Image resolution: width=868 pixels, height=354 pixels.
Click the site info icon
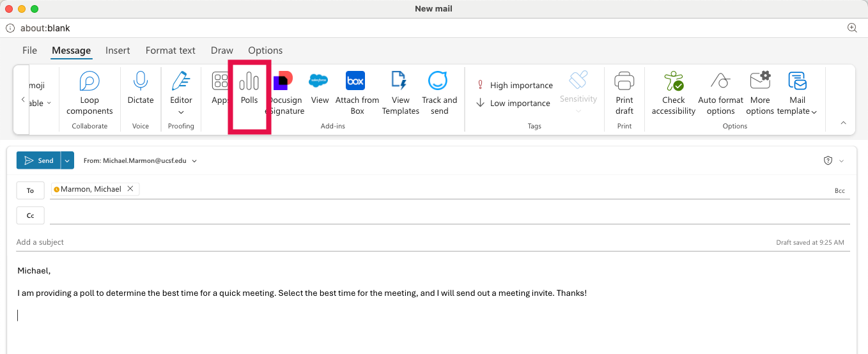(x=10, y=28)
